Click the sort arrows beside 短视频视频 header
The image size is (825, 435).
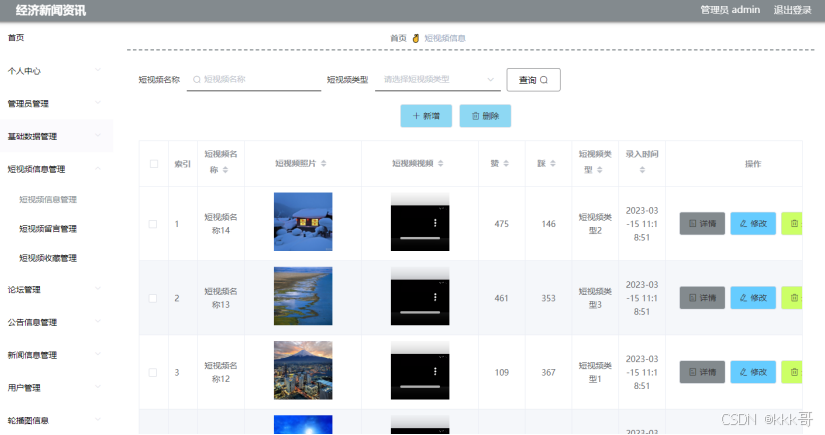pyautogui.click(x=440, y=164)
